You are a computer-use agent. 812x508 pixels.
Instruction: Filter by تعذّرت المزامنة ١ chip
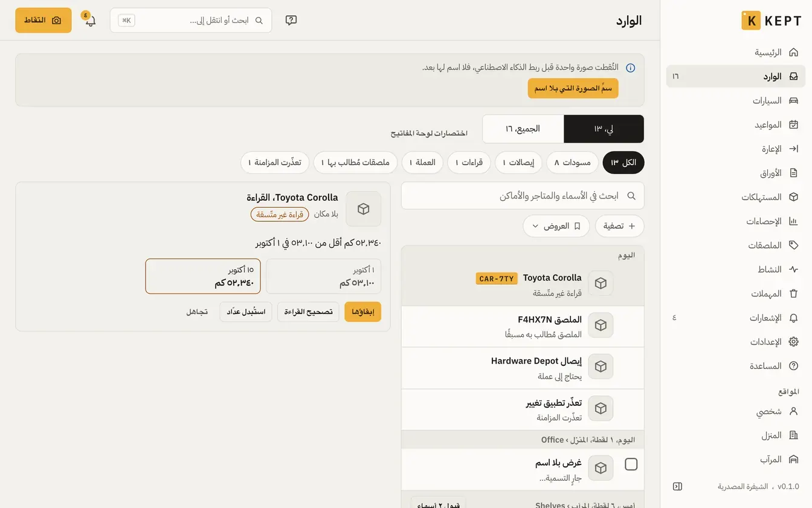pos(275,163)
